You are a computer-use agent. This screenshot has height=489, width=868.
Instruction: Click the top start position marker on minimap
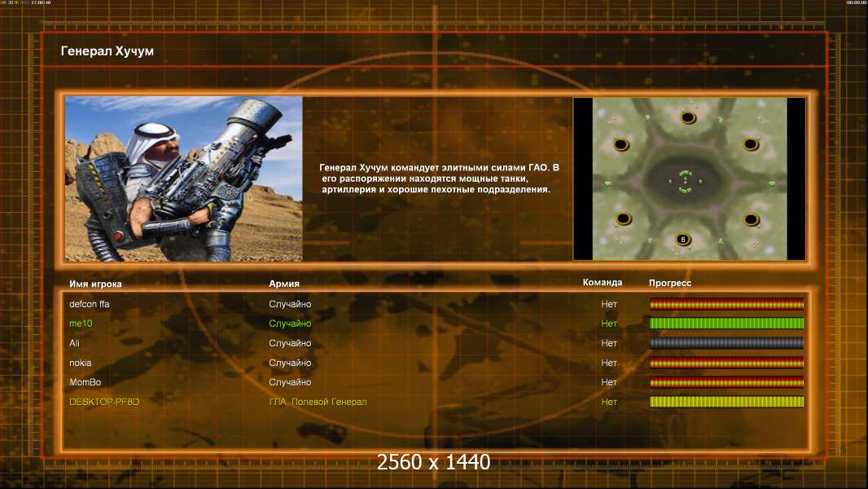click(x=687, y=117)
